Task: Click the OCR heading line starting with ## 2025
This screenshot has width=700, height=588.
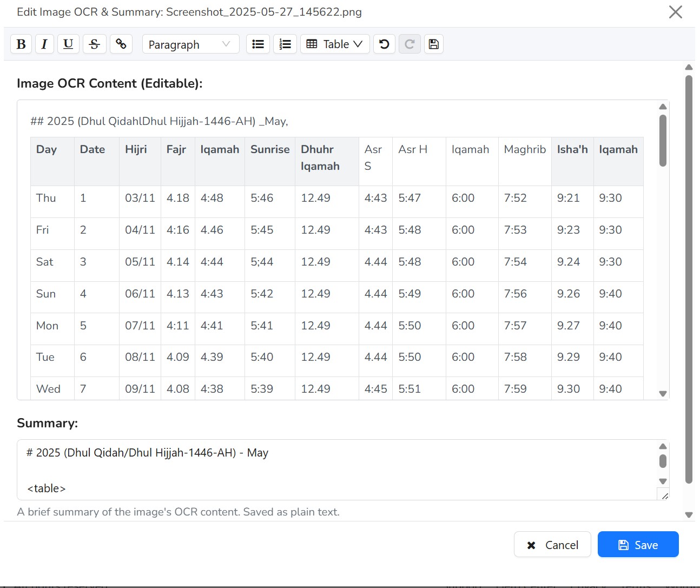Action: [x=159, y=121]
